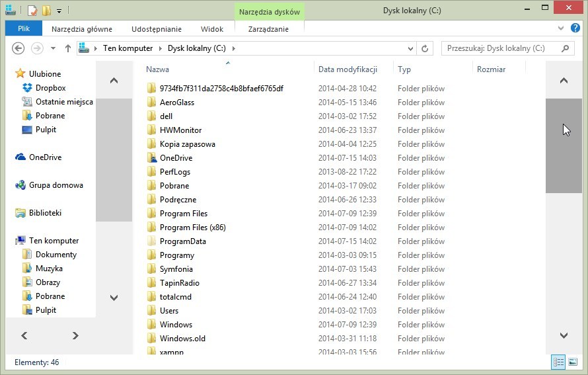Expand the ribbon with the chevron arrow

(561, 28)
